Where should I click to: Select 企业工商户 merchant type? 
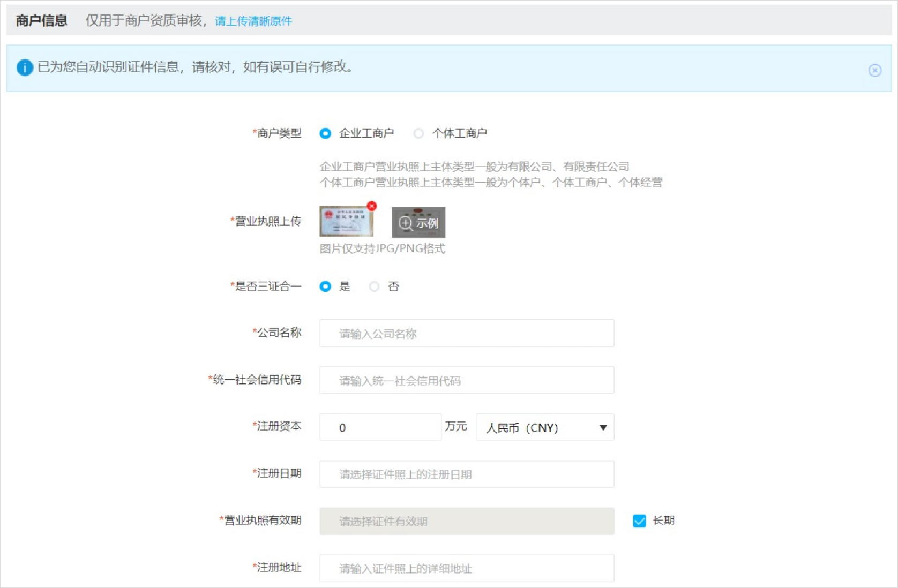[x=325, y=133]
